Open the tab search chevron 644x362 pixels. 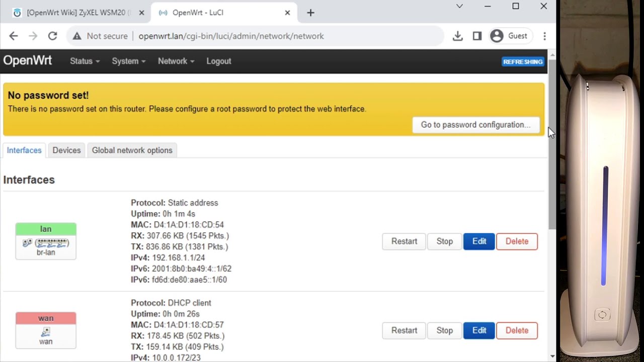[x=459, y=6]
